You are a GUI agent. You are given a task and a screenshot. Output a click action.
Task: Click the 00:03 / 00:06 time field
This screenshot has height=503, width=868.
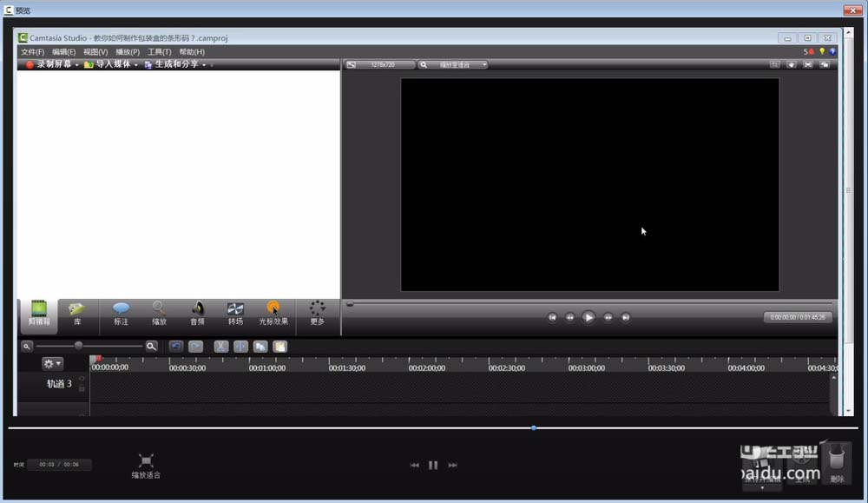click(59, 464)
